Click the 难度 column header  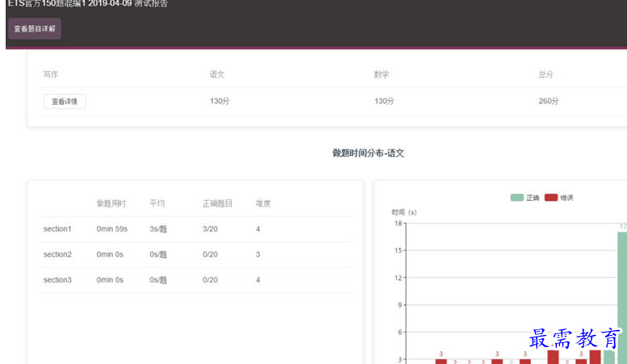click(x=263, y=203)
